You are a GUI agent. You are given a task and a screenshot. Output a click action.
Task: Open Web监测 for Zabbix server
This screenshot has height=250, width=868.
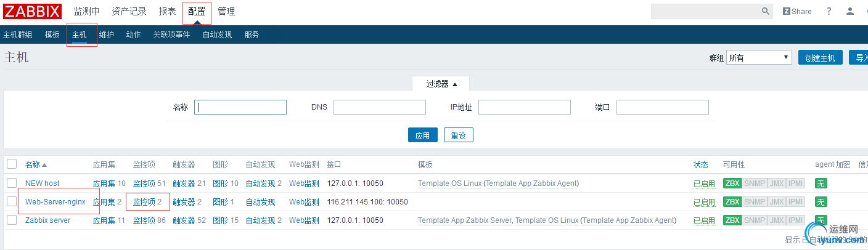point(304,220)
